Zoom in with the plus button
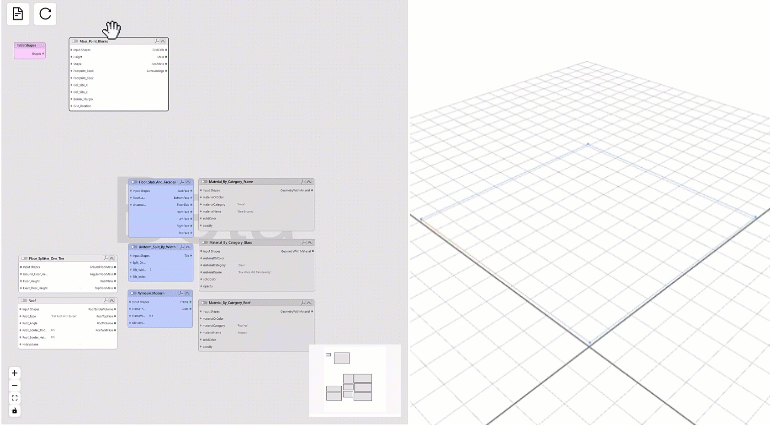This screenshot has height=425, width=770. point(14,373)
